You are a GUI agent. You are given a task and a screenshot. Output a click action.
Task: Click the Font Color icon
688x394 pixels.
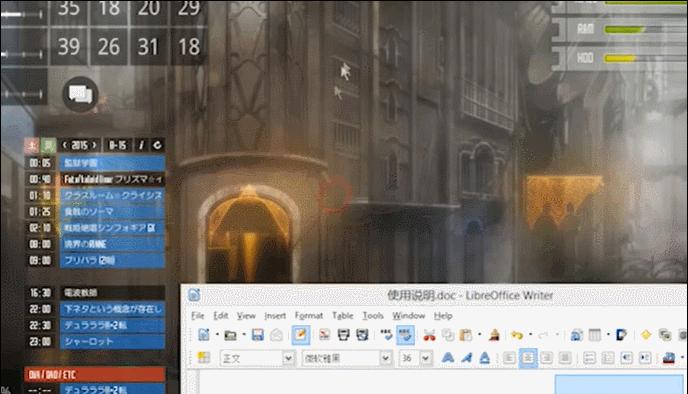(669, 358)
